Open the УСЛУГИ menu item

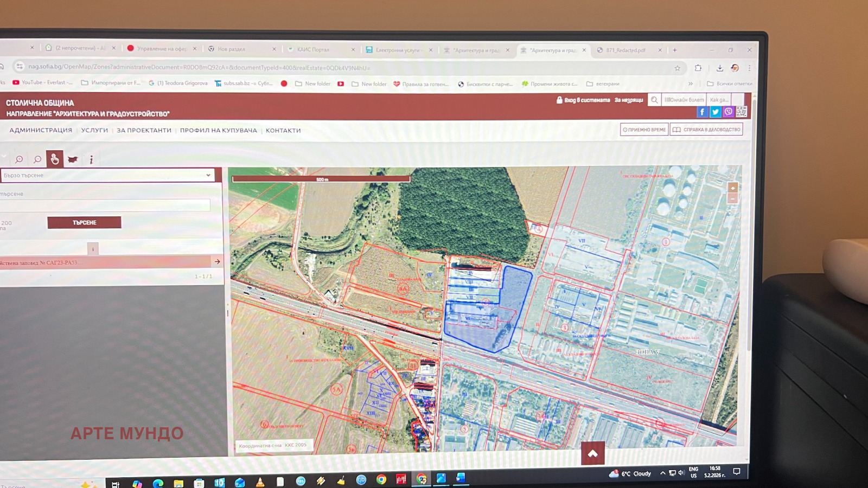pyautogui.click(x=94, y=130)
